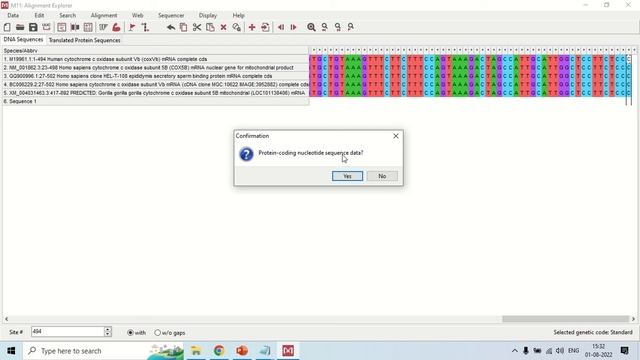
Task: Open PowerPoint from taskbar
Action: [242, 351]
